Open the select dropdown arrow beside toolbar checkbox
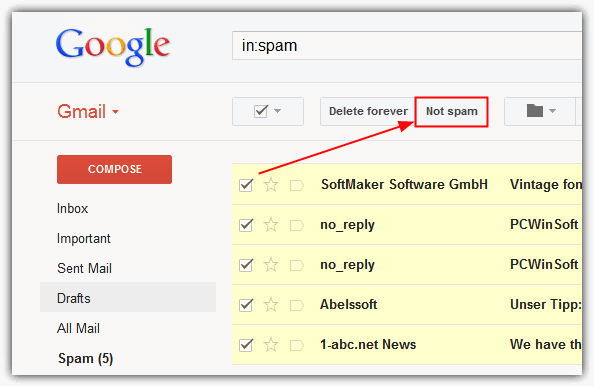Viewport: 594px width, 386px height. coord(278,111)
